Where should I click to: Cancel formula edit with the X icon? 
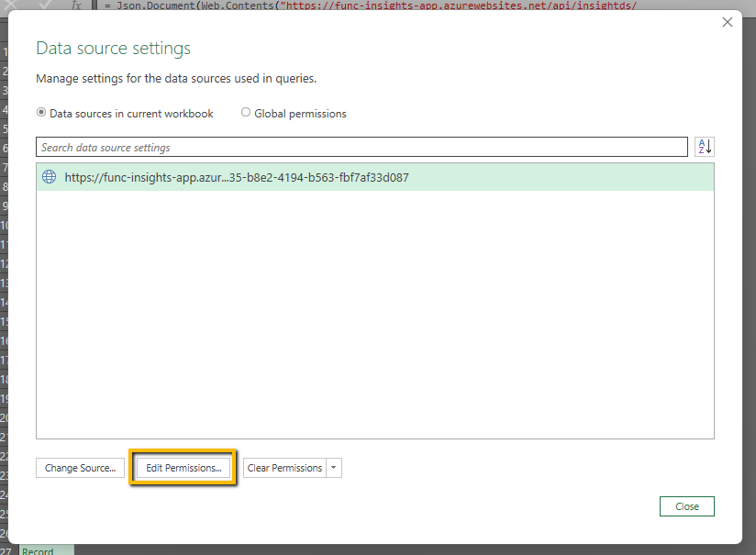click(11, 5)
